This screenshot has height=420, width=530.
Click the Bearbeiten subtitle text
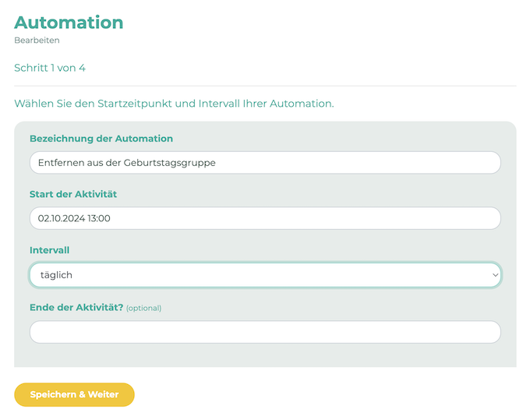click(37, 41)
